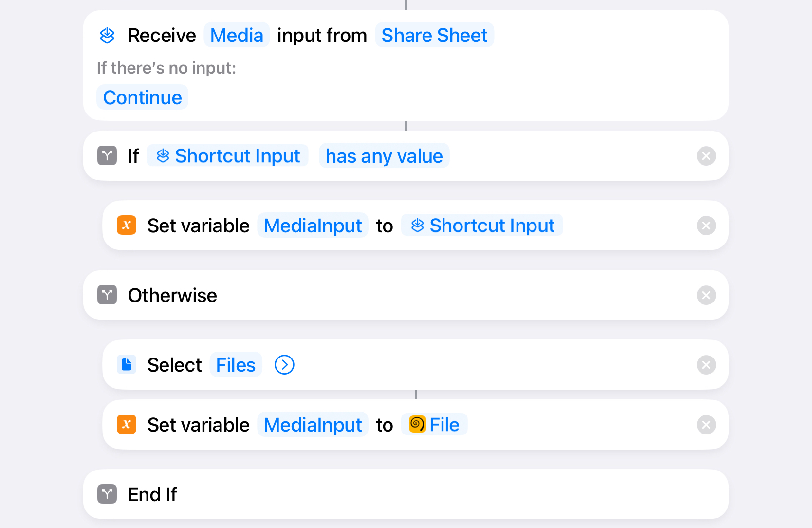Edit the MediaInput name in first Set variable

pyautogui.click(x=313, y=226)
